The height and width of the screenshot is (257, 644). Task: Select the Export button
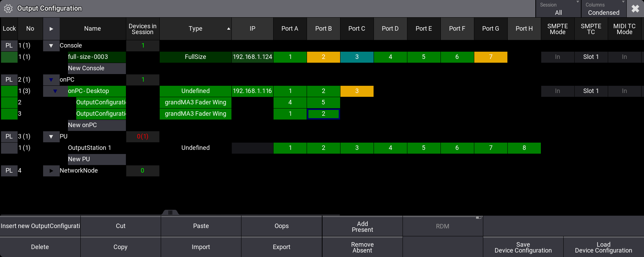tap(281, 247)
